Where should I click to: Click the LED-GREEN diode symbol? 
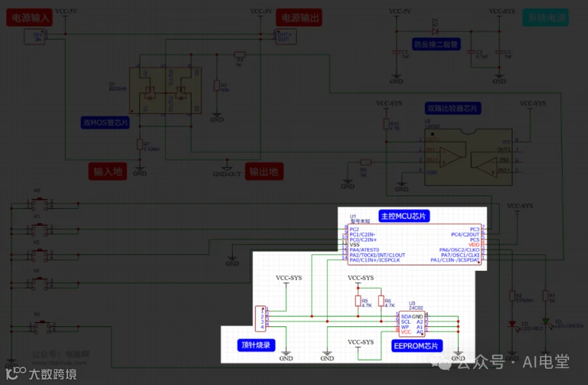tap(546, 321)
